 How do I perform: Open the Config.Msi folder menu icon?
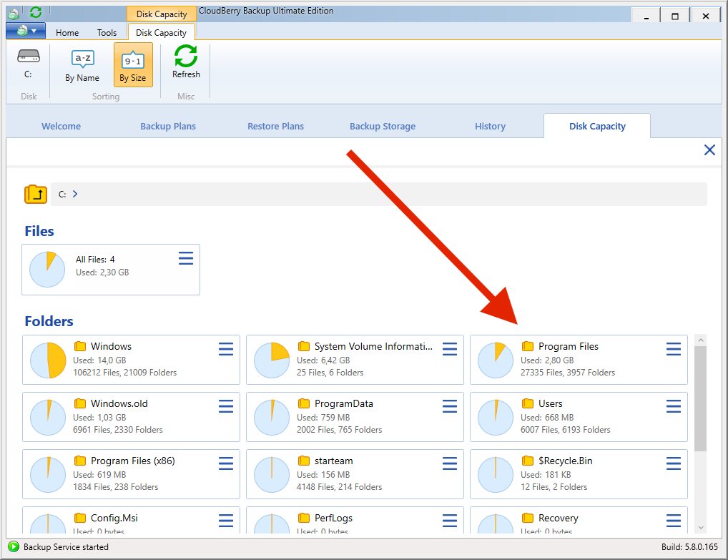click(226, 520)
